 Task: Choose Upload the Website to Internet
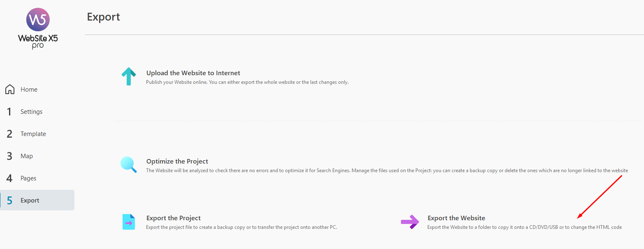click(193, 73)
